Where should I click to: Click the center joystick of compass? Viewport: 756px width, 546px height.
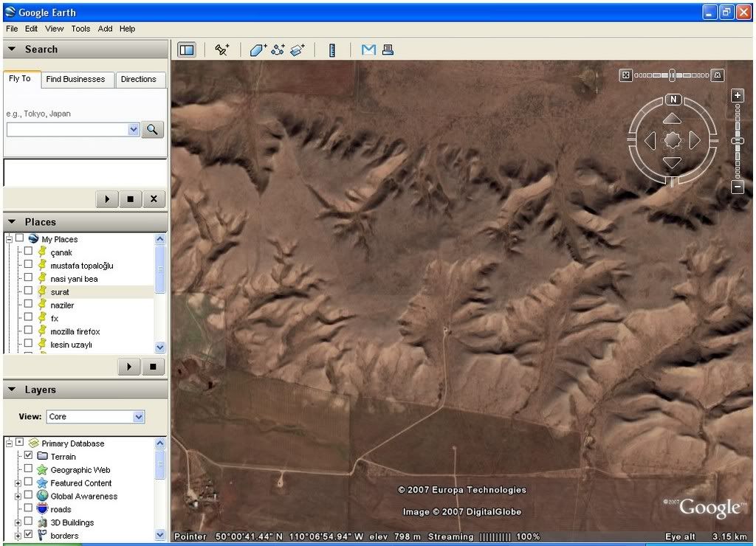673,141
